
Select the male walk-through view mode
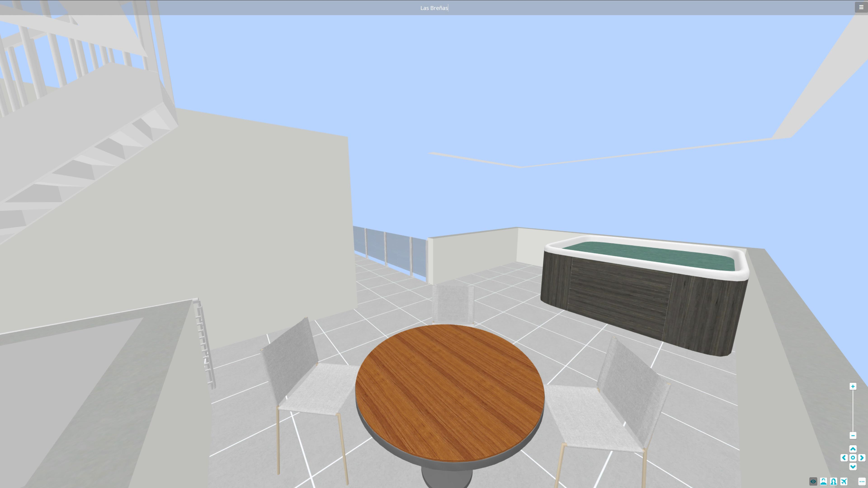pos(823,482)
